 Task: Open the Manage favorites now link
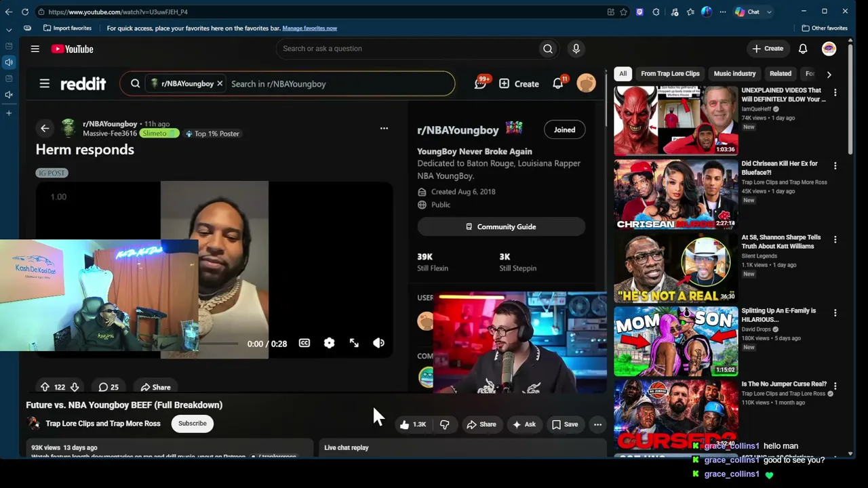coord(309,28)
